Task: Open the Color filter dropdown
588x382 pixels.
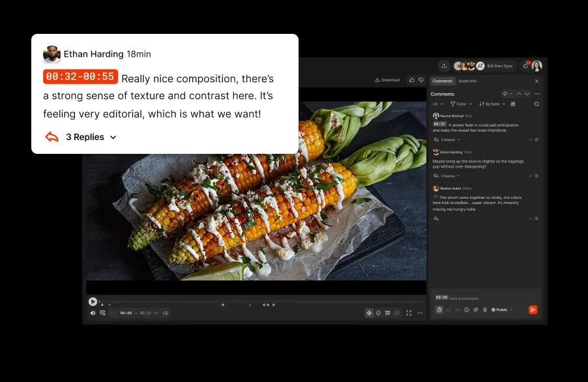Action: pyautogui.click(x=462, y=104)
